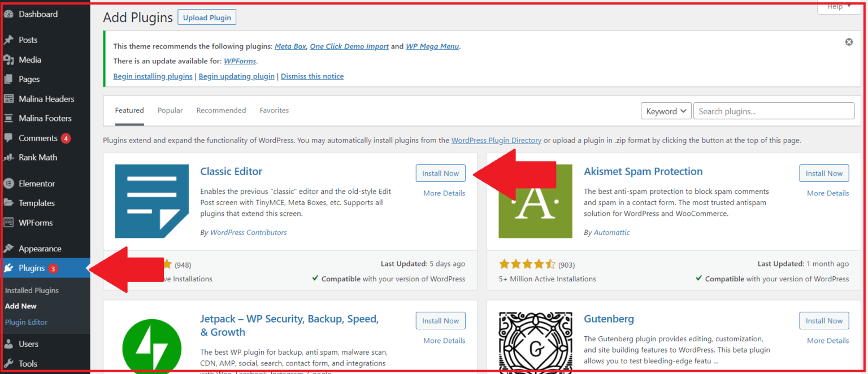
Task: Click "5+ Million Active Installations" text
Action: tap(547, 279)
